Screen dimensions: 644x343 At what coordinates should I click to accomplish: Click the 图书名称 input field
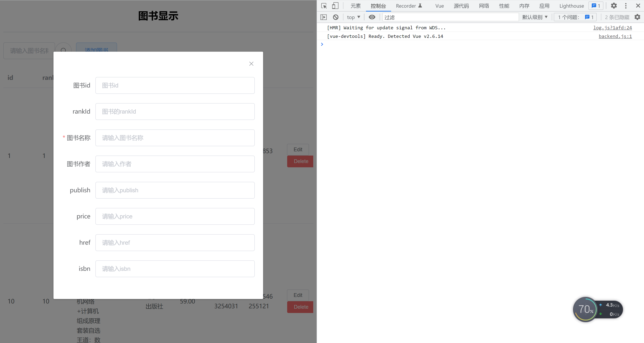(x=175, y=138)
